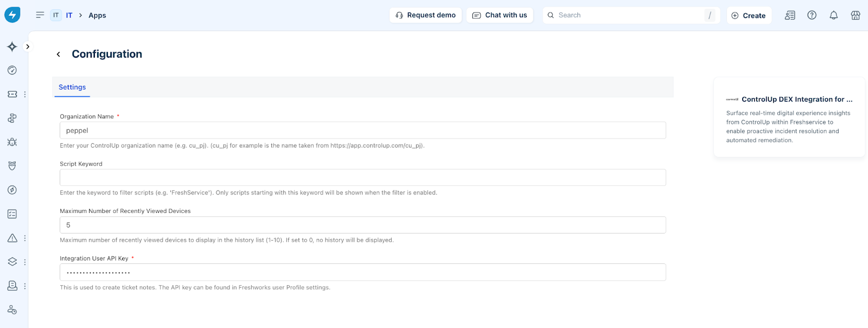Click the 'Enter your ControlUp organization name' hint

point(242,146)
